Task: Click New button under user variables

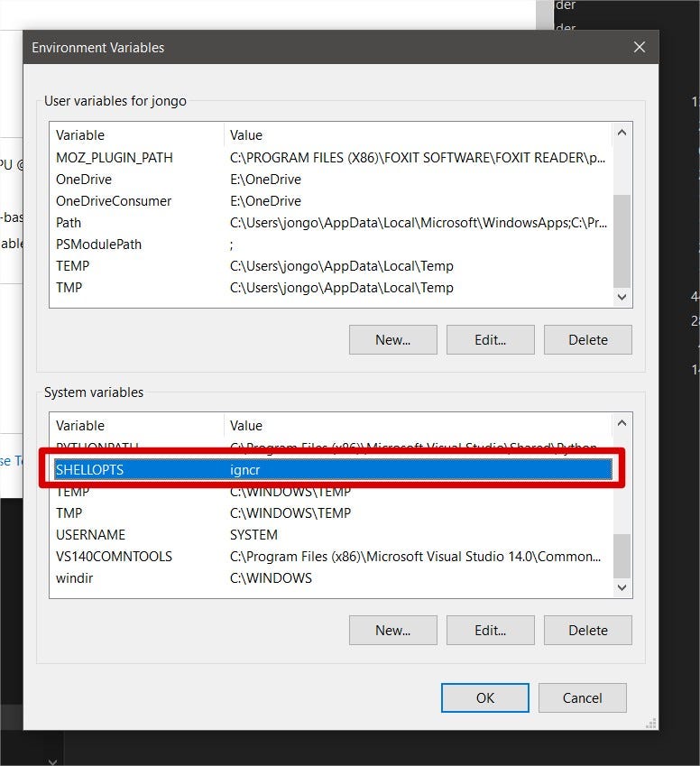Action: click(x=392, y=340)
